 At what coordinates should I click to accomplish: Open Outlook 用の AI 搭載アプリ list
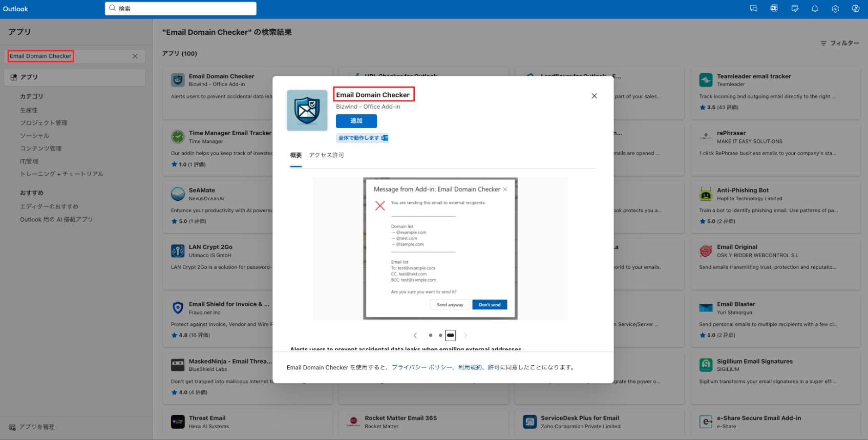pyautogui.click(x=56, y=219)
